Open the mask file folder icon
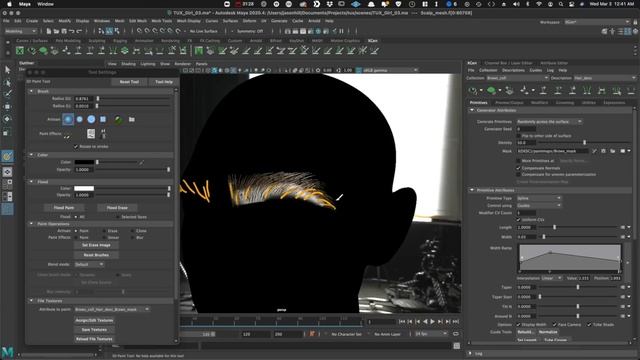The height and width of the screenshot is (360, 640). [613, 151]
